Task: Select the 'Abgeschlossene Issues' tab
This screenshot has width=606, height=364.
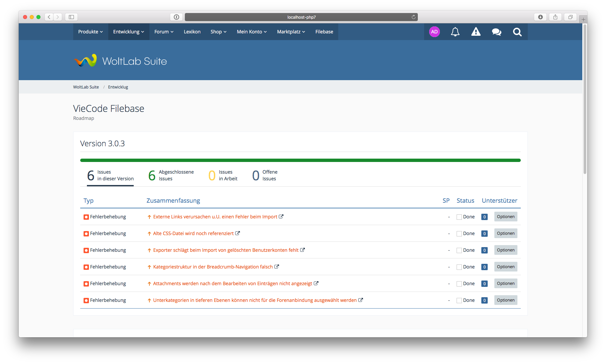Action: click(171, 175)
